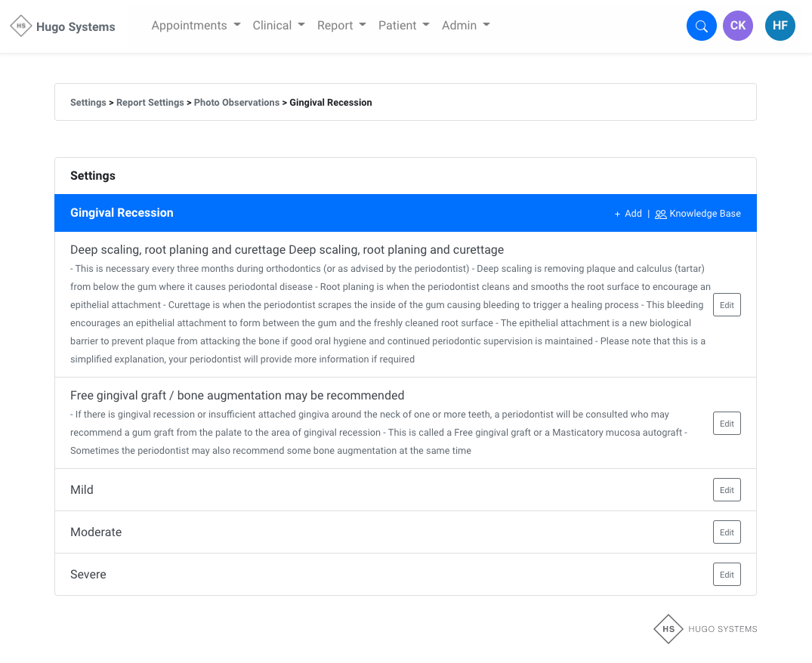Screen dimensions: 812x663
Task: Click Edit for the Mild option
Action: tap(727, 490)
